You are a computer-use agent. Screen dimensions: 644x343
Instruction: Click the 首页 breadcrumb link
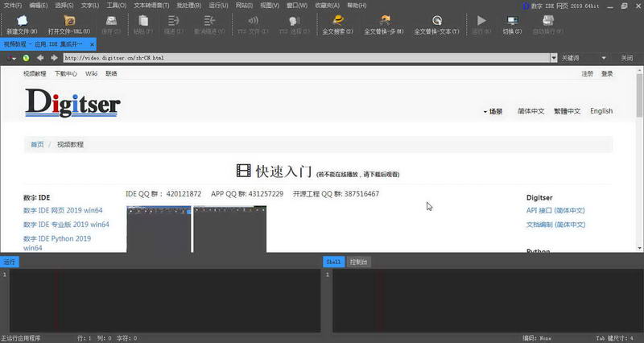pos(37,145)
